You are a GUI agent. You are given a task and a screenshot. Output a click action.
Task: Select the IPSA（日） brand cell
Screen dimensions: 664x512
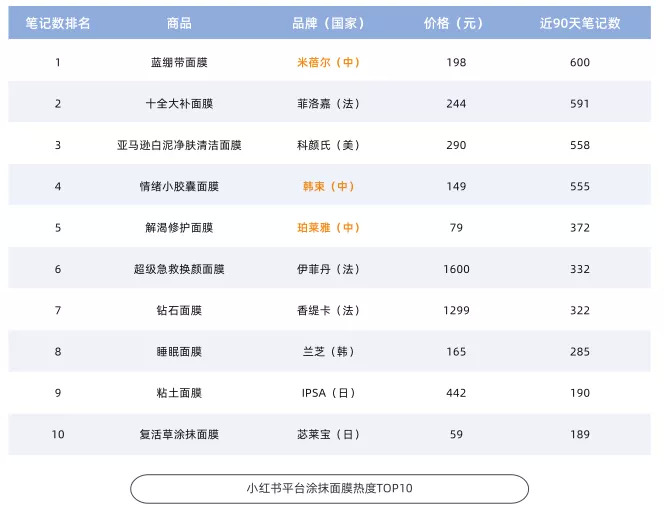328,393
